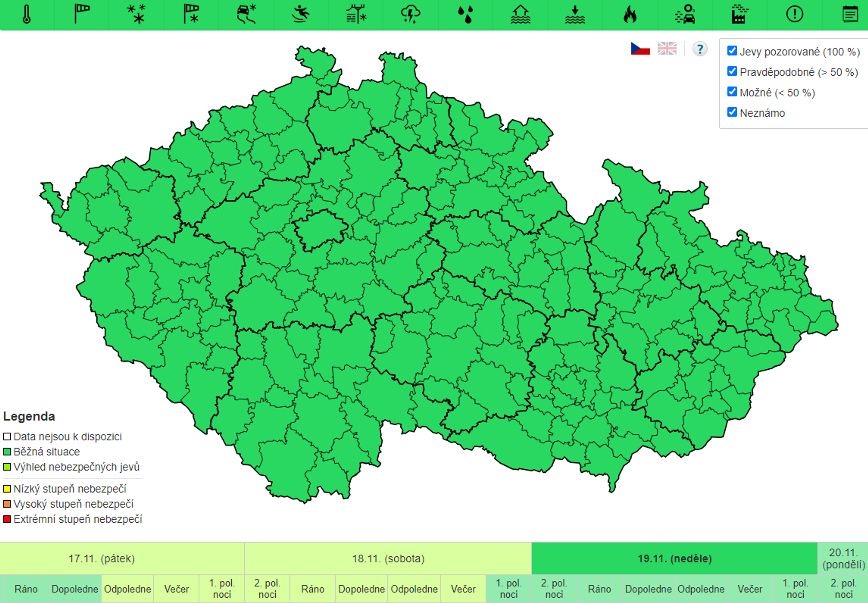Choose Dopoledne slot under 17.11. pátek
The image size is (868, 603).
(75, 589)
